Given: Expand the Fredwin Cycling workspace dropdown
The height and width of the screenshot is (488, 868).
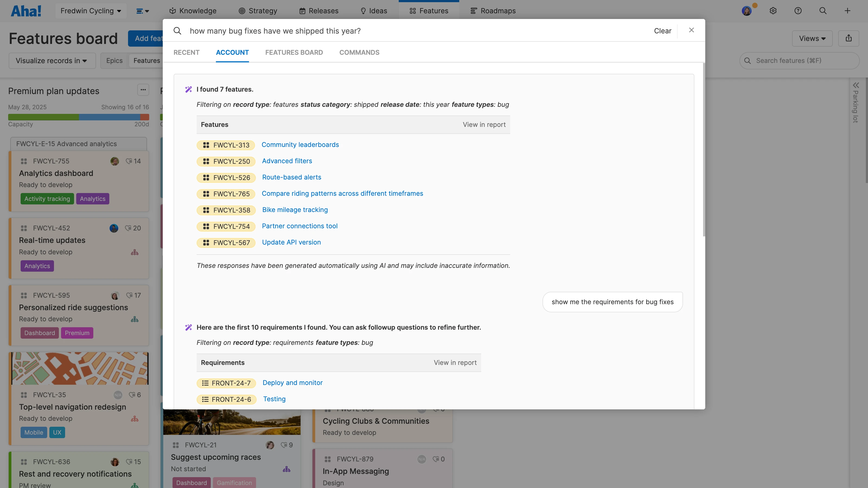Looking at the screenshot, I should click(91, 11).
